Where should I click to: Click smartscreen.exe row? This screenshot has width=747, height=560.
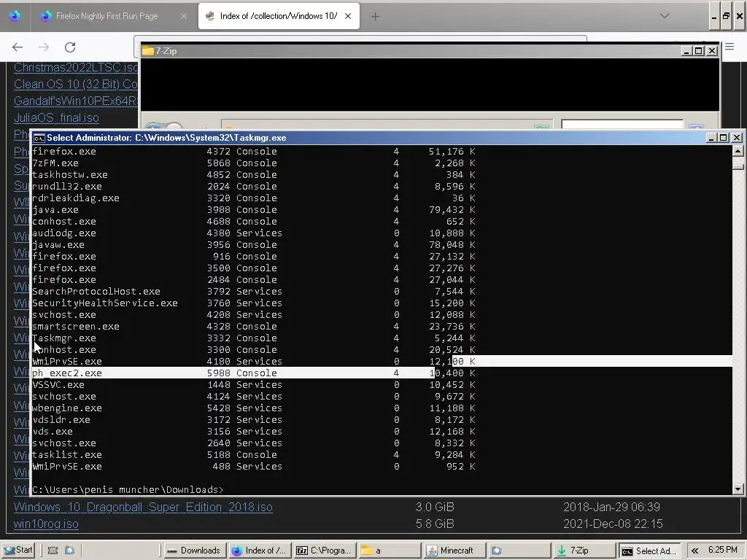pyautogui.click(x=253, y=326)
